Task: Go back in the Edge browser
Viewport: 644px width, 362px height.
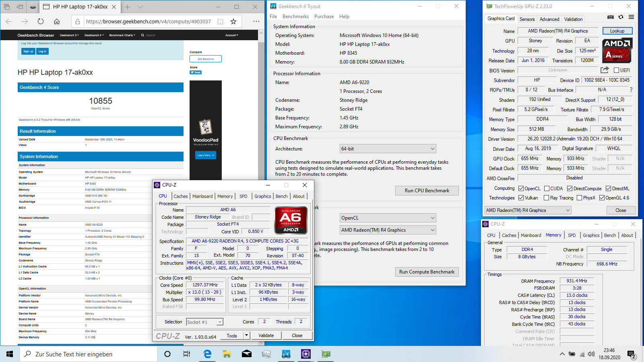Action: [9, 21]
